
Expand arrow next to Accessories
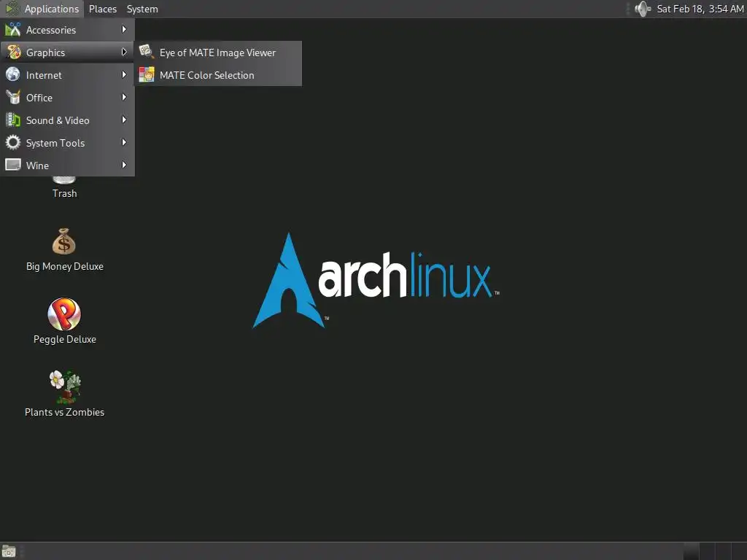124,29
